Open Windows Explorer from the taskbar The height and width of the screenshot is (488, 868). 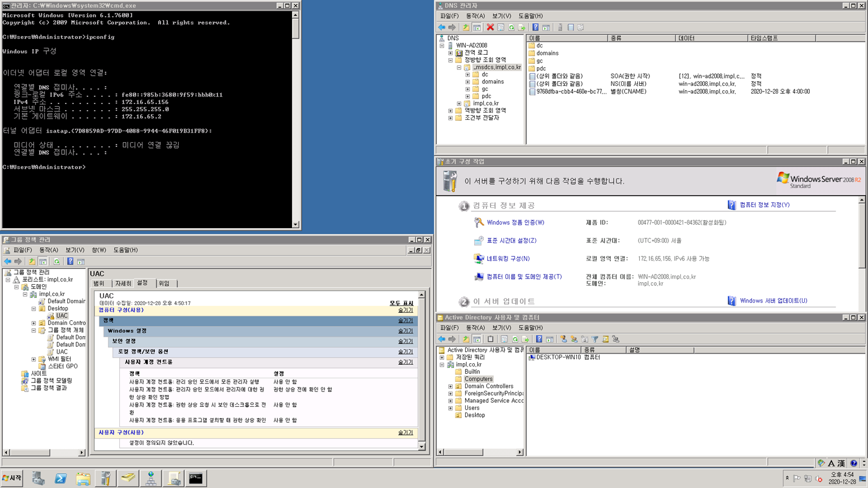[83, 478]
